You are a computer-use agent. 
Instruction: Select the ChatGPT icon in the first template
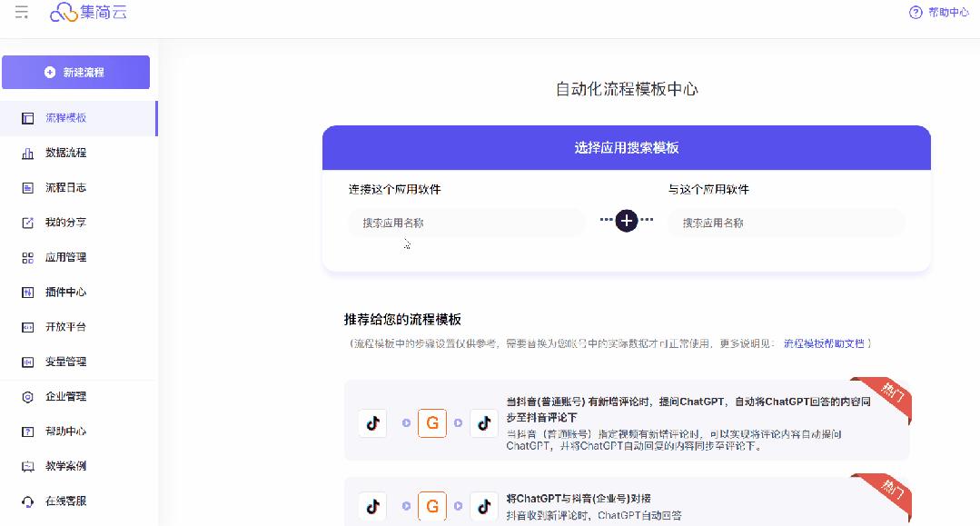point(431,422)
